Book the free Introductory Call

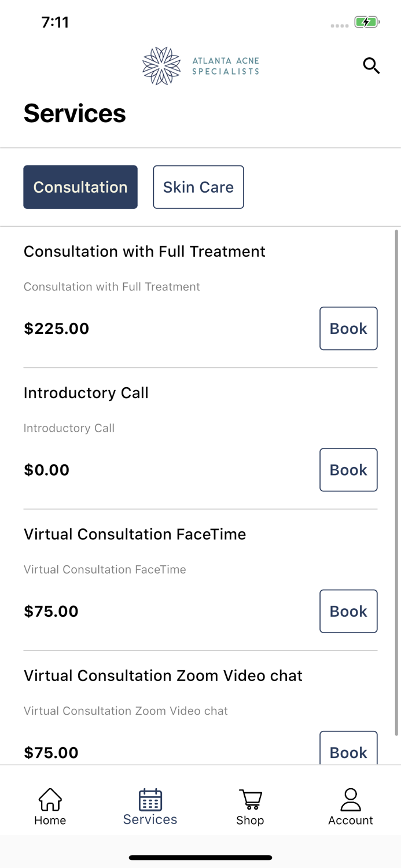(x=348, y=469)
